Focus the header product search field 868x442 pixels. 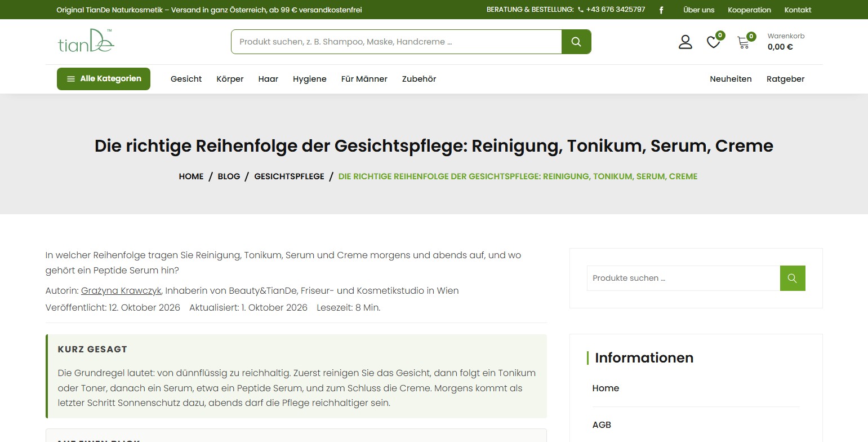pyautogui.click(x=397, y=42)
